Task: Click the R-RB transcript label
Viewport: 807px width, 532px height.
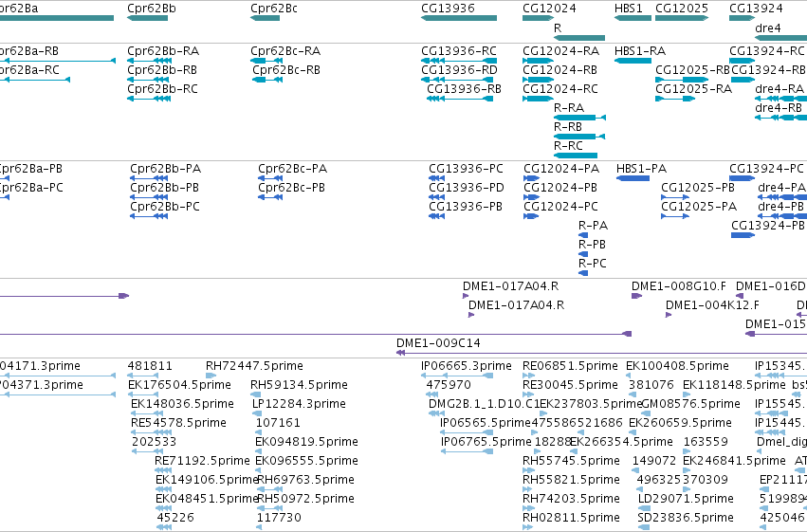Action: pos(568,128)
